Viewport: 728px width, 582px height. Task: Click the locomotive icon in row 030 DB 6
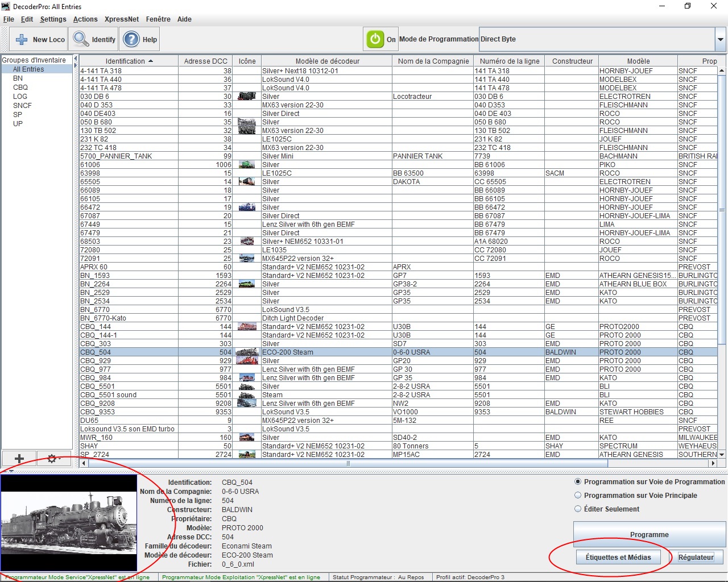(x=247, y=97)
